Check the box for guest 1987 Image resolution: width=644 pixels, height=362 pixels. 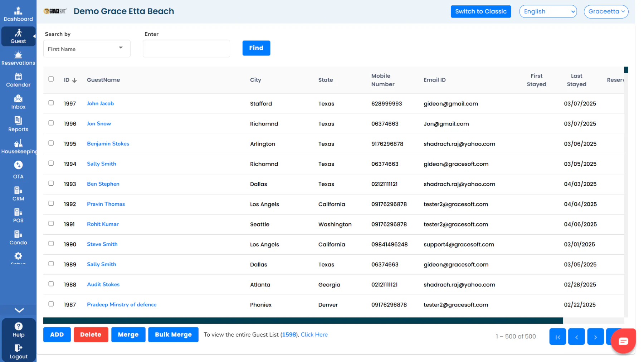[51, 304]
